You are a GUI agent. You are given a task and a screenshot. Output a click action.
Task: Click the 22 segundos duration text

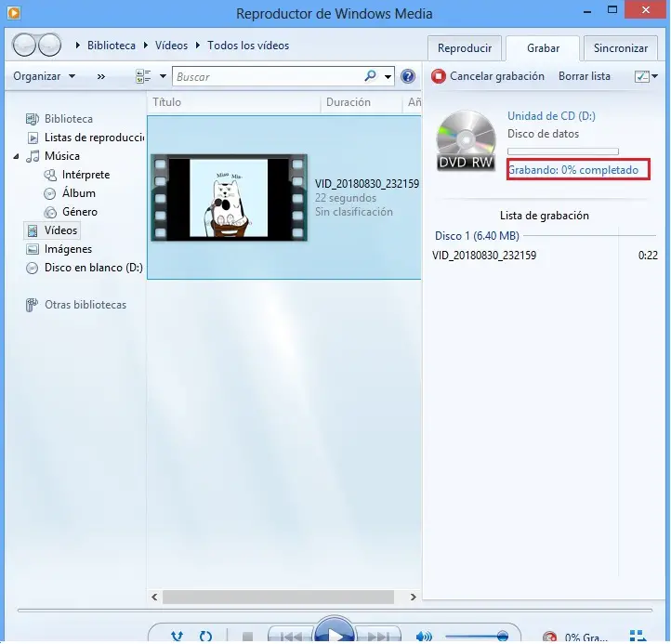346,198
